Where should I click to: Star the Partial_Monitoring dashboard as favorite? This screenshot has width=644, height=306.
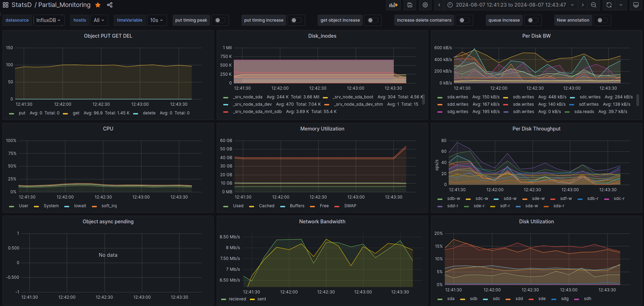pyautogui.click(x=98, y=5)
